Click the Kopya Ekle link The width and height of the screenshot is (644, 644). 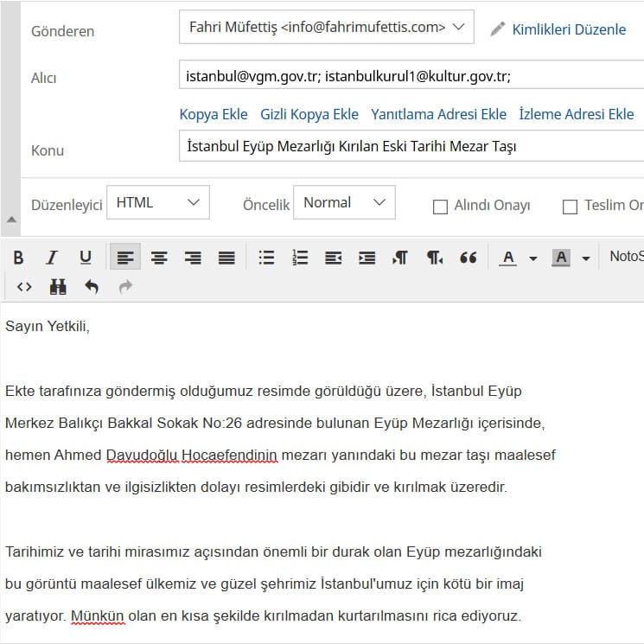[x=214, y=114]
